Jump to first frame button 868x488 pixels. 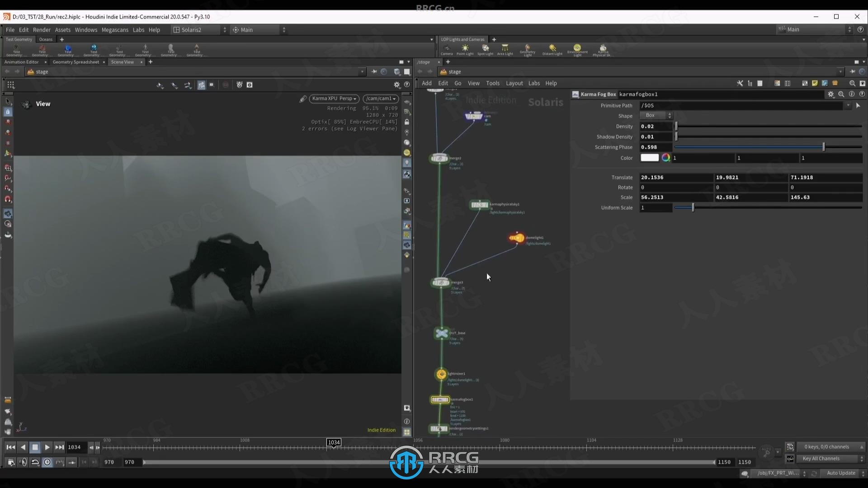coord(10,447)
